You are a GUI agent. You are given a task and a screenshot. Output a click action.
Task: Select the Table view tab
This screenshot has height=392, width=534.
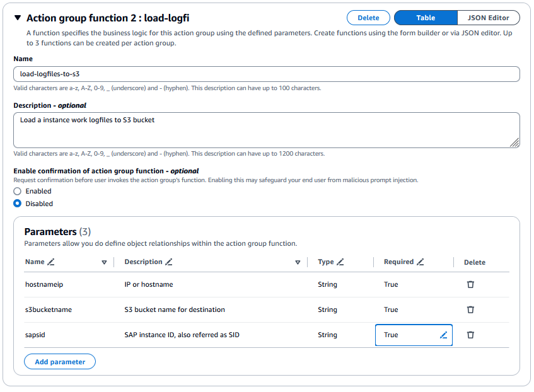pos(425,17)
